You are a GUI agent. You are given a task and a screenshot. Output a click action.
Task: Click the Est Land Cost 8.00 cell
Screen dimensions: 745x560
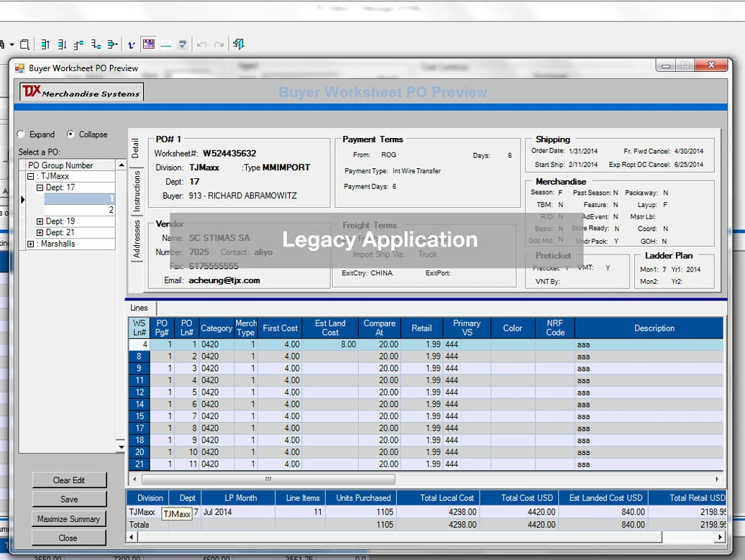coord(330,344)
